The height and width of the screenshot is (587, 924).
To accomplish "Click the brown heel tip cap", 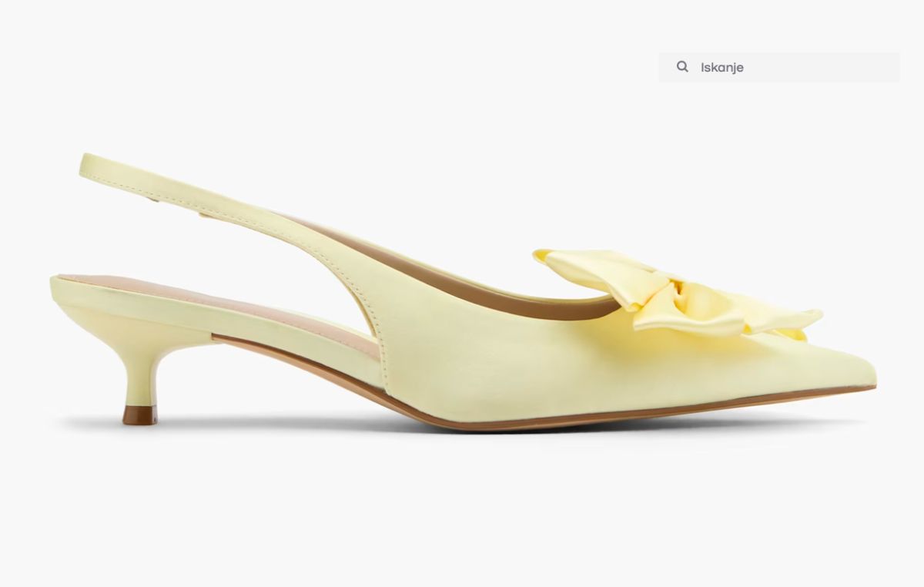I will tap(139, 415).
